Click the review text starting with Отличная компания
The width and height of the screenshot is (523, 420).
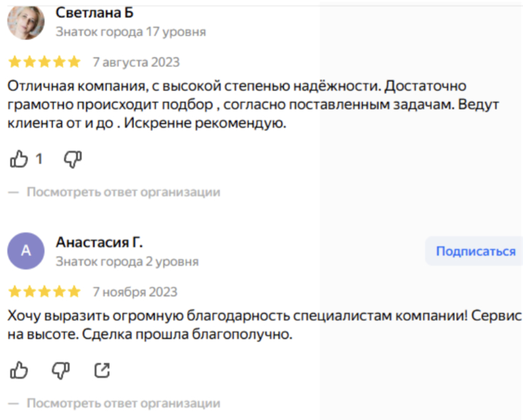[x=236, y=105]
